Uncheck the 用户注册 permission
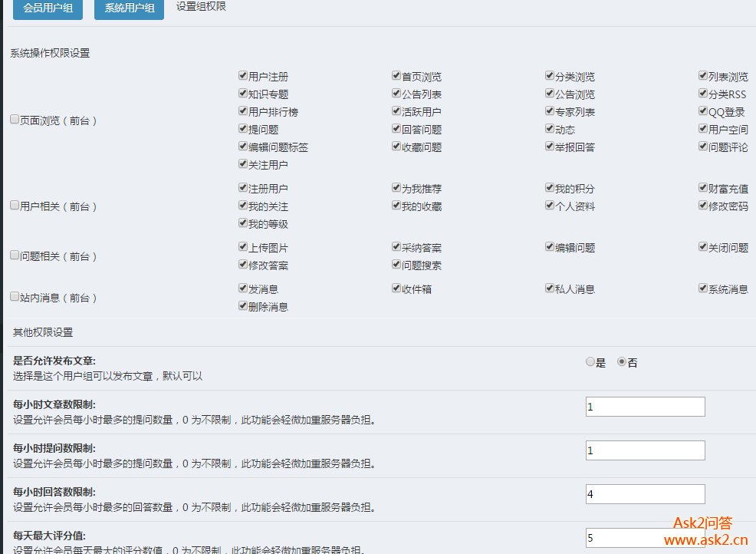The width and height of the screenshot is (756, 554). point(243,76)
